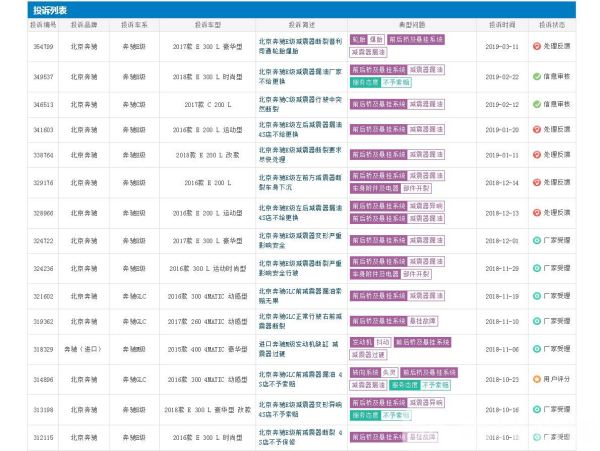This screenshot has height=451, width=600.
Task: Click the 投诉车系 column header
Action: (134, 24)
